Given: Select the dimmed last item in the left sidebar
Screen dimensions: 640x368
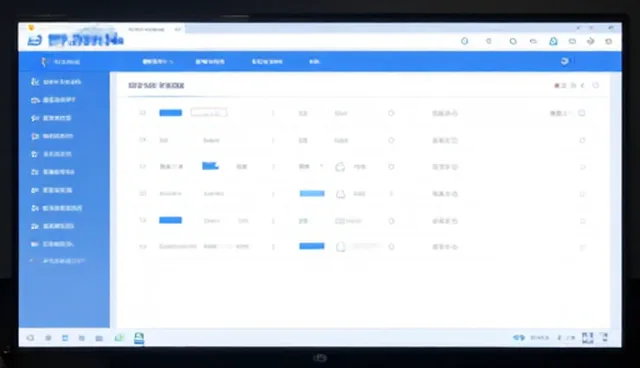Looking at the screenshot, I should point(57,261).
